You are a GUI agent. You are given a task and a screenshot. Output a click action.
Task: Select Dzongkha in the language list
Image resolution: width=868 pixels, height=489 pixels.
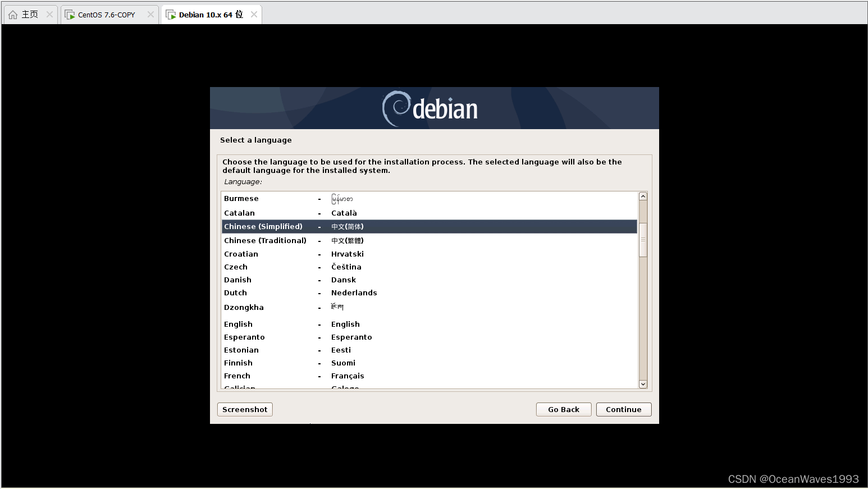coord(430,307)
